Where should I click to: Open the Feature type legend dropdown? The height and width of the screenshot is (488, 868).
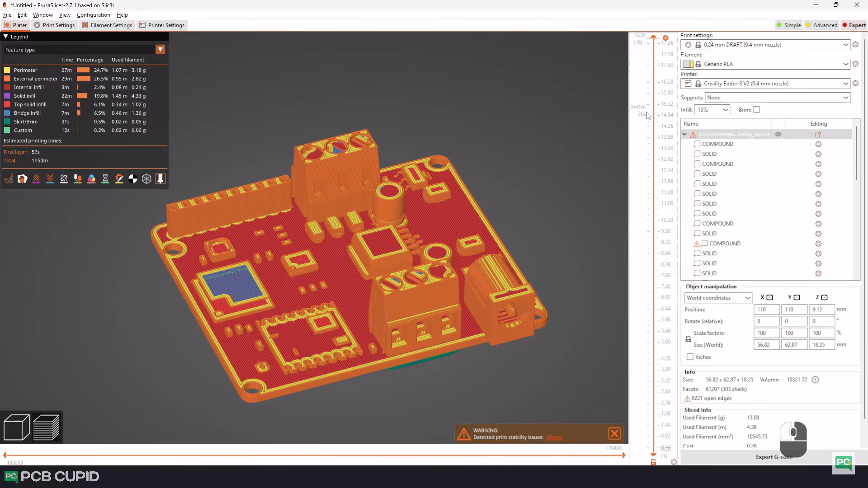[x=160, y=50]
